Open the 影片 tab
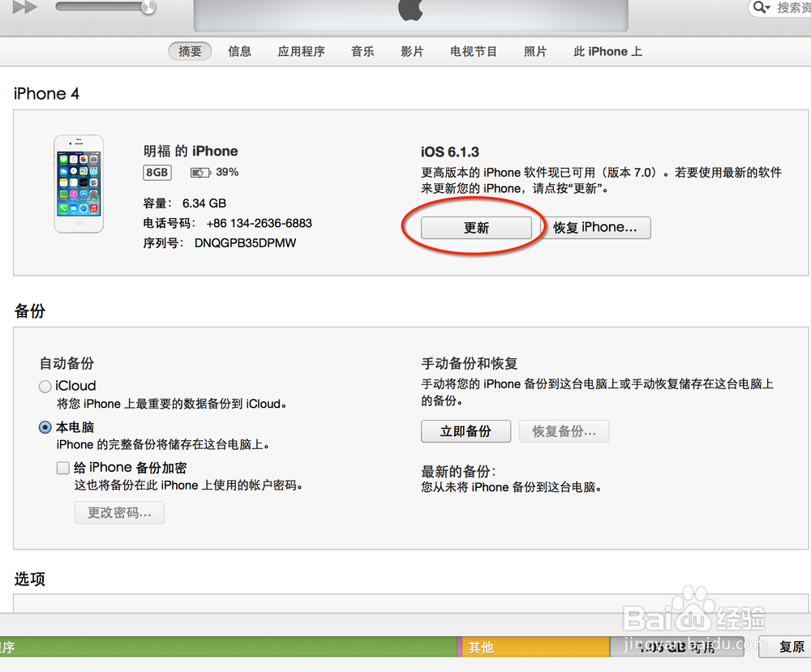Viewport: 811px width, 672px height. pyautogui.click(x=412, y=51)
